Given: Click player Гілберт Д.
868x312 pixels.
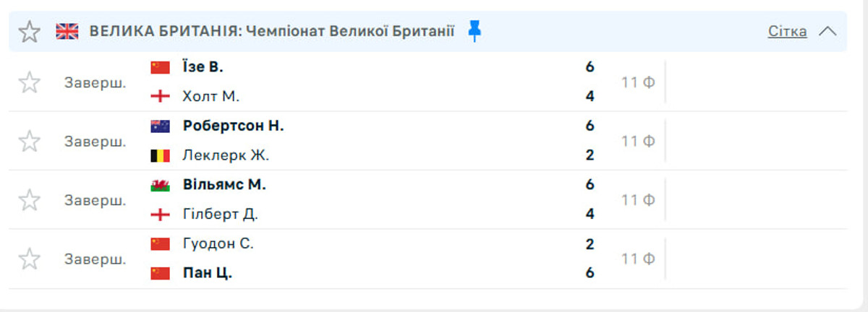Looking at the screenshot, I should tap(220, 214).
